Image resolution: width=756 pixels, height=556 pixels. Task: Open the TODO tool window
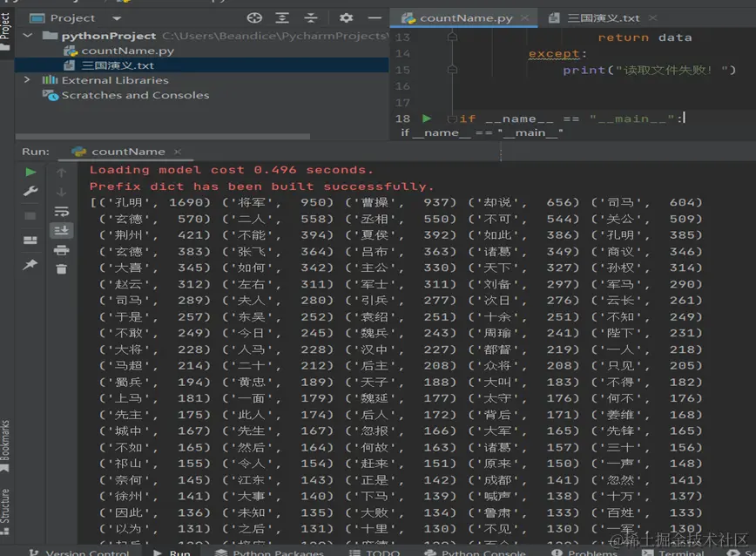(375, 553)
